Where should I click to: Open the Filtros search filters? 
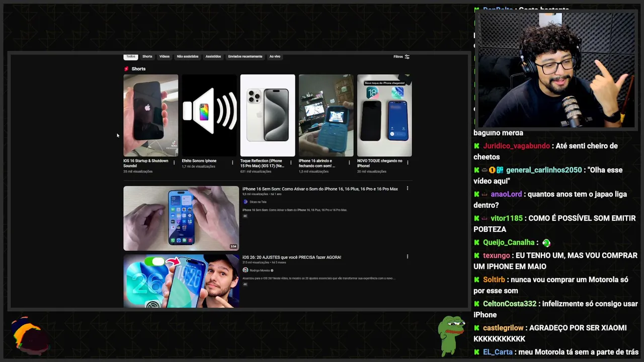pos(401,57)
